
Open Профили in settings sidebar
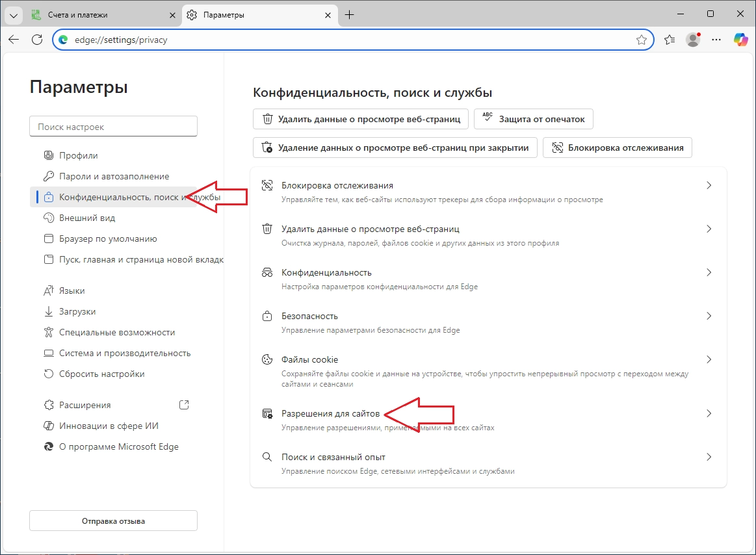pos(78,155)
